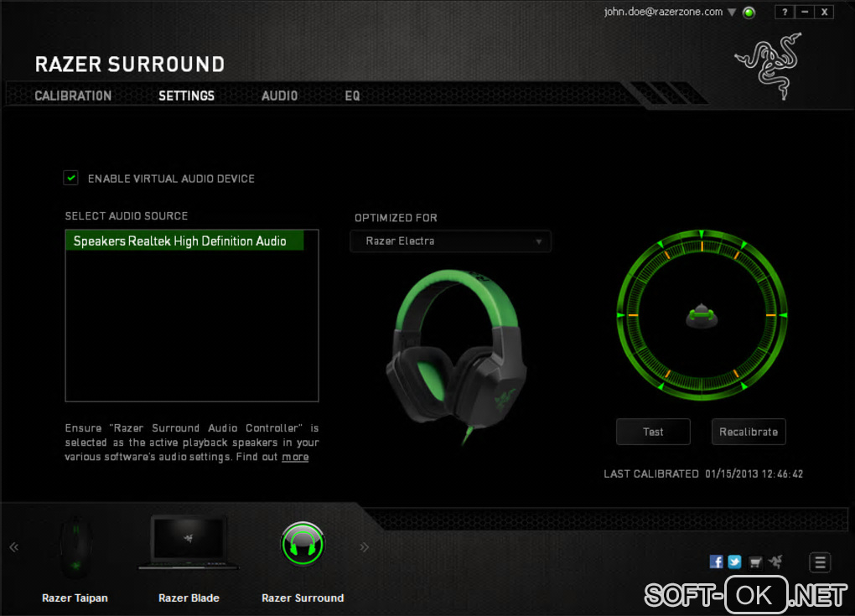The image size is (855, 616).
Task: Click the Test button
Action: pyautogui.click(x=653, y=432)
